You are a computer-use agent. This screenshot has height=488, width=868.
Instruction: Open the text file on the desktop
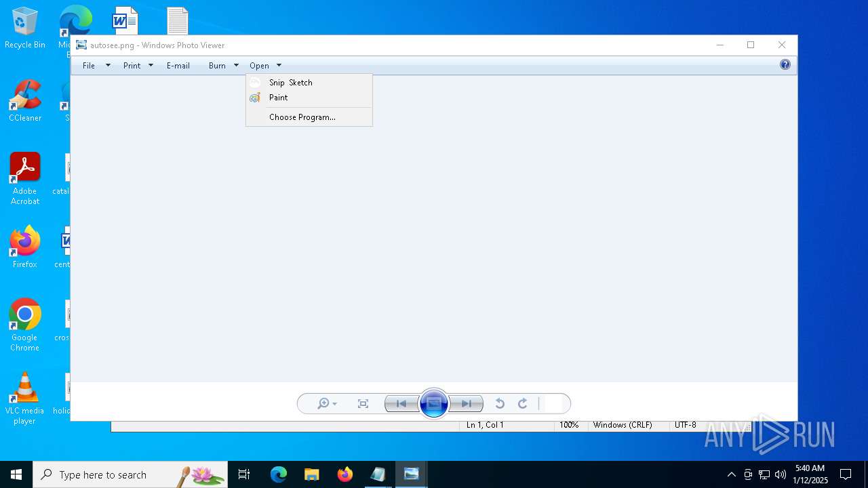pos(178,20)
